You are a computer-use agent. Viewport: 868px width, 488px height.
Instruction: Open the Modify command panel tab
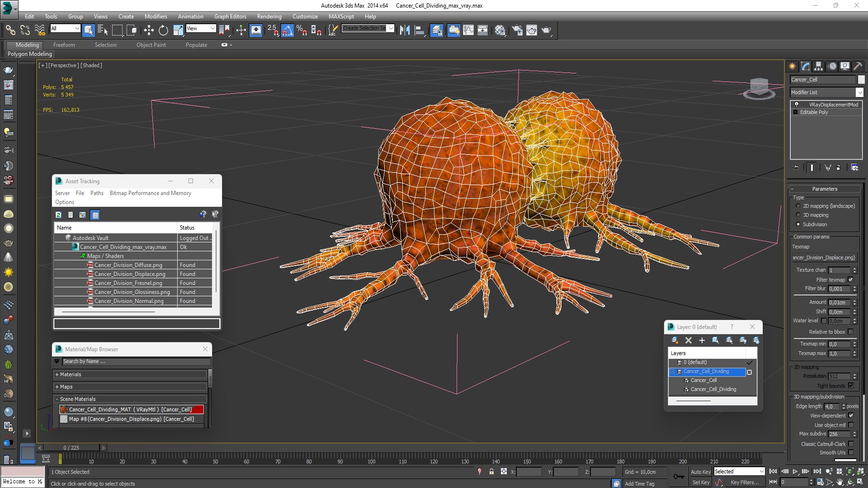806,66
